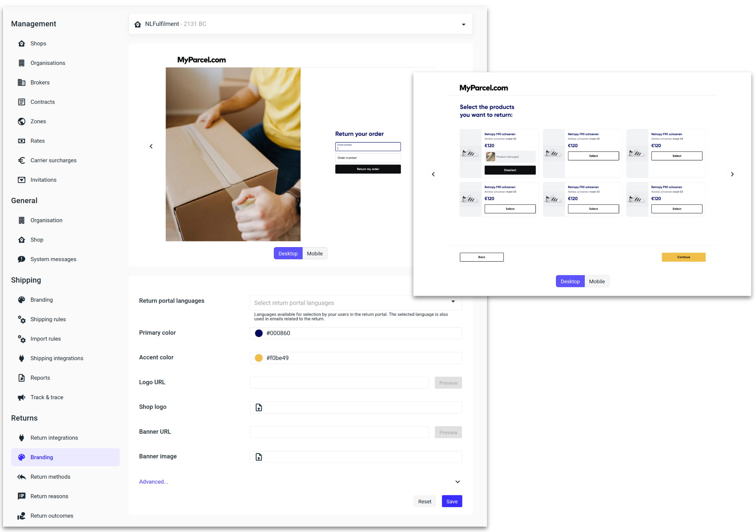The image size is (756, 532).
Task: Switch main preview to Mobile
Action: point(315,254)
